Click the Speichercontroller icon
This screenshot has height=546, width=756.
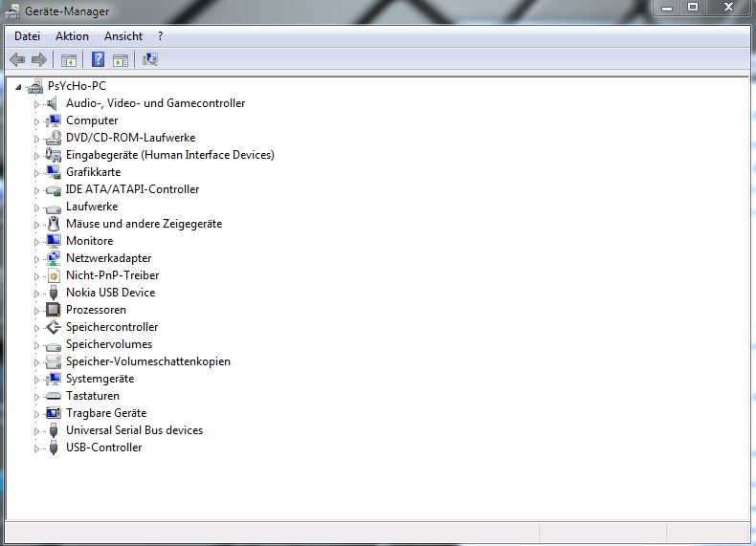tap(53, 327)
